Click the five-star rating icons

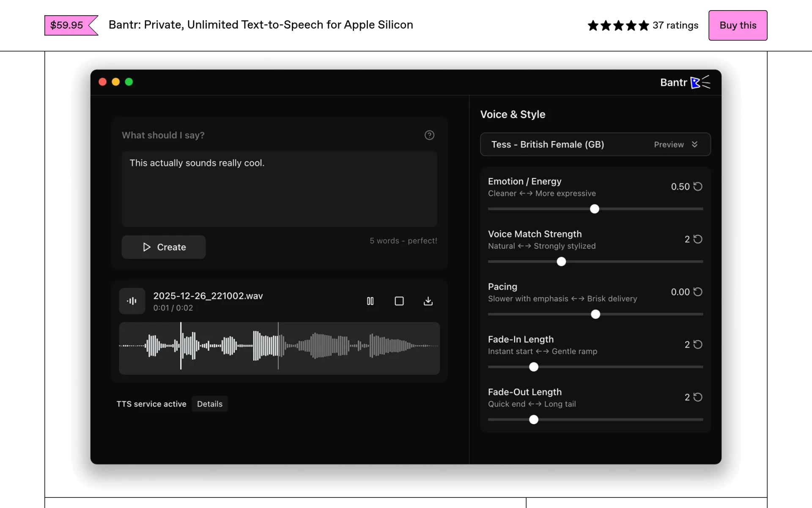point(618,25)
